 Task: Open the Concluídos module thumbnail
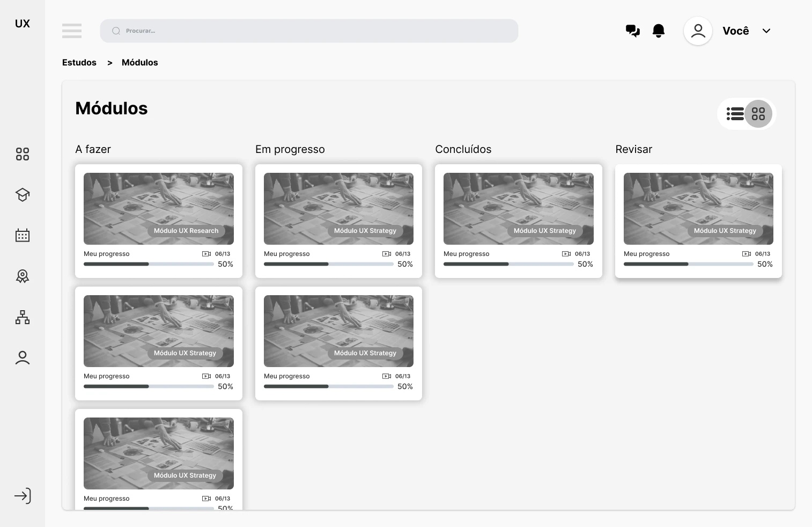[519, 209]
